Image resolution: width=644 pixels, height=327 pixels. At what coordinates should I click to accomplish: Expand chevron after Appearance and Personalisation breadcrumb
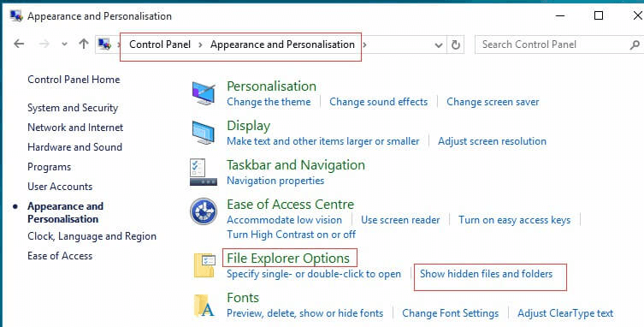364,45
